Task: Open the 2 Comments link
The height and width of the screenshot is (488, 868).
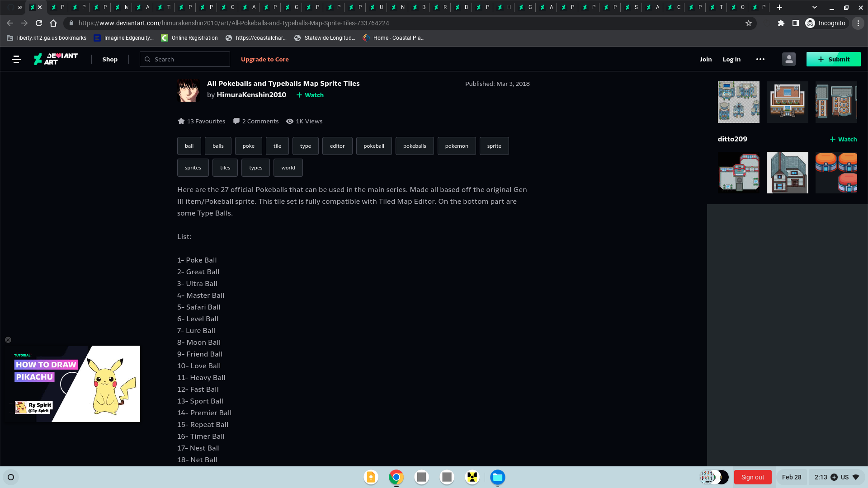Action: click(256, 121)
